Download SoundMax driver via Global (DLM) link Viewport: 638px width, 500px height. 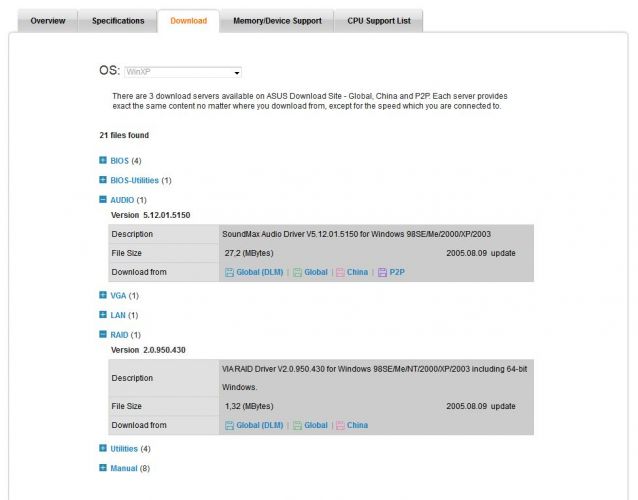tap(260, 272)
